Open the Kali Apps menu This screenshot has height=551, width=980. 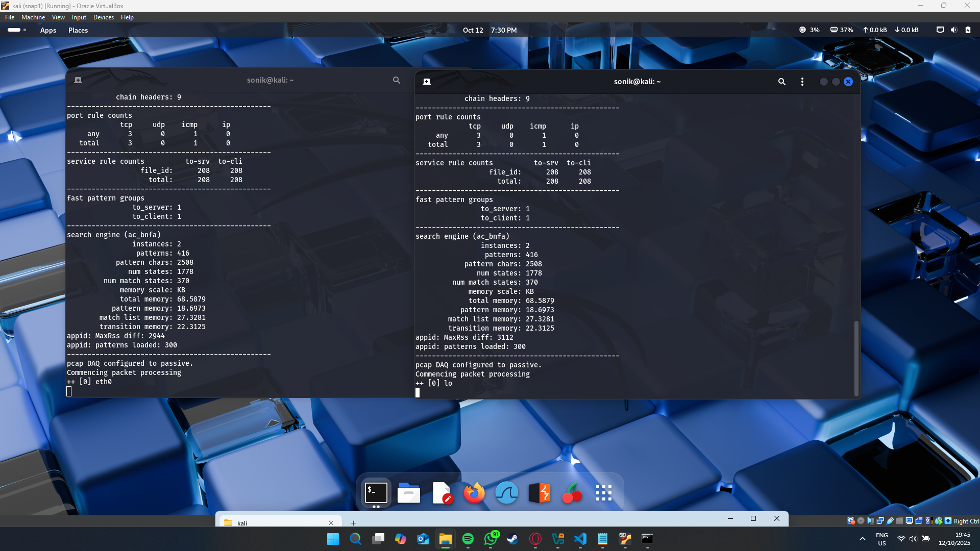48,30
